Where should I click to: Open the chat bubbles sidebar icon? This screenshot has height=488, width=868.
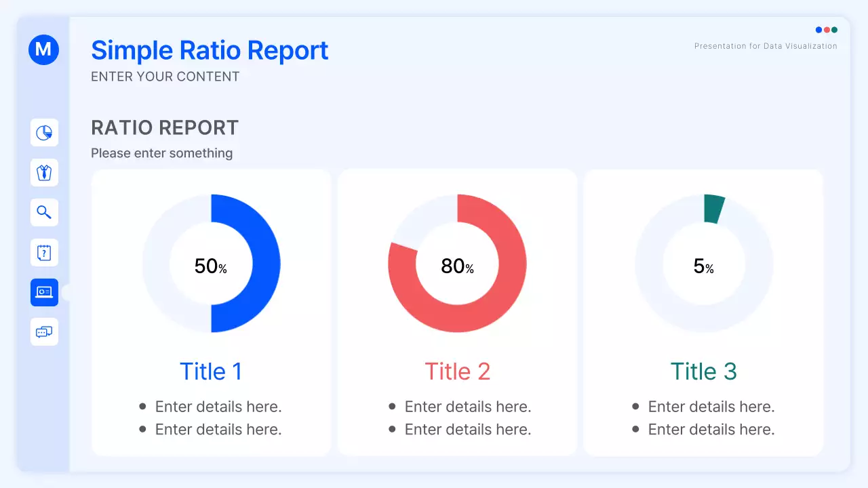pyautogui.click(x=44, y=332)
